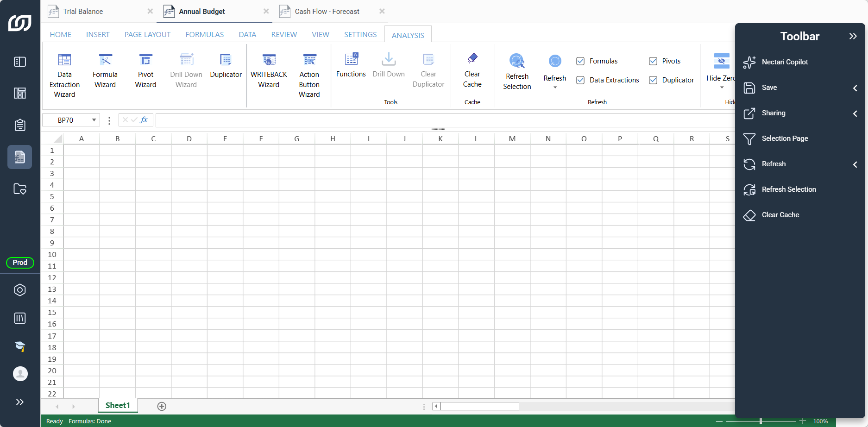Switch to the HOME ribbon tab
The height and width of the screenshot is (427, 868).
coord(61,35)
